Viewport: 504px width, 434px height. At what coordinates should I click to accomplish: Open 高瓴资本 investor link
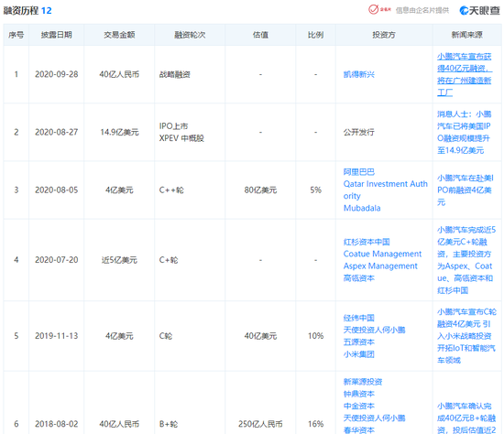[359, 278]
